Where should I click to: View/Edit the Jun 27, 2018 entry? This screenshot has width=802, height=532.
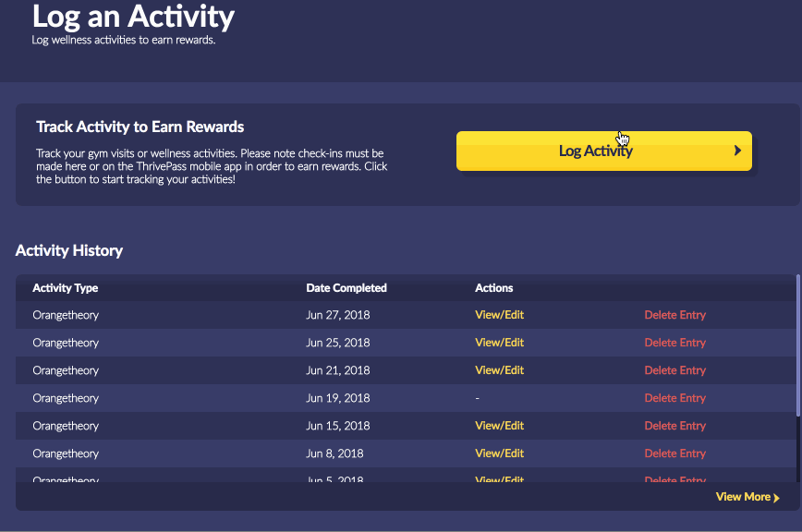point(499,315)
